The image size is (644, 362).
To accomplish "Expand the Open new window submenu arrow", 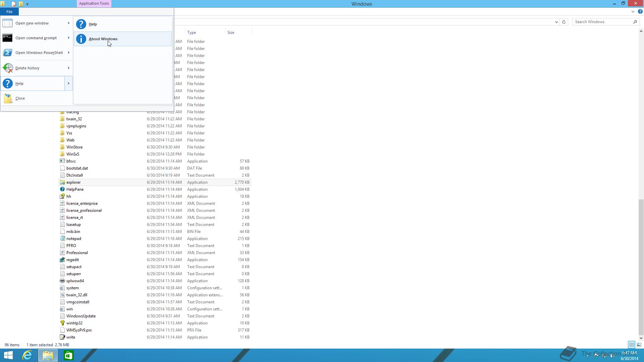I will (x=68, y=23).
